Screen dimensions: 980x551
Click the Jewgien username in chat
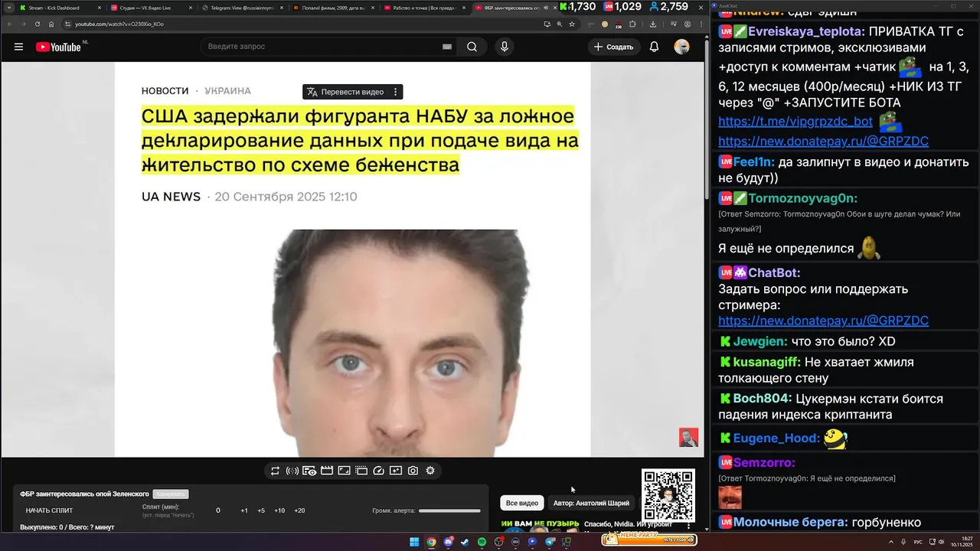[x=760, y=341]
